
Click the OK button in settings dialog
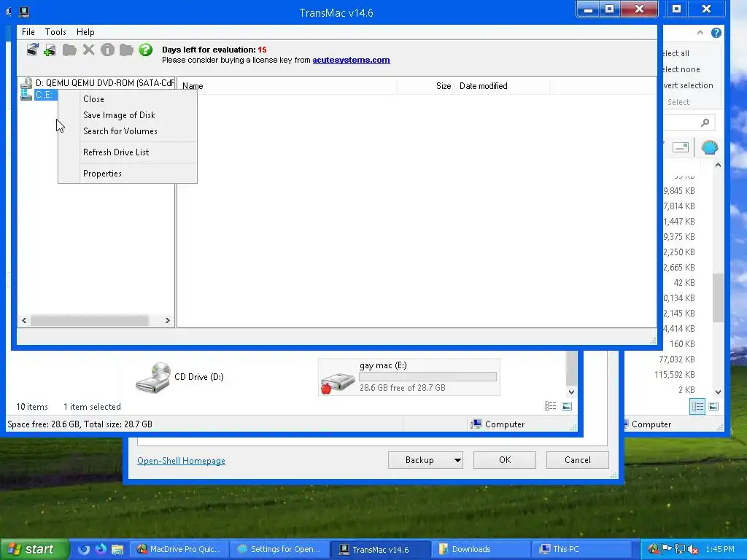(505, 460)
